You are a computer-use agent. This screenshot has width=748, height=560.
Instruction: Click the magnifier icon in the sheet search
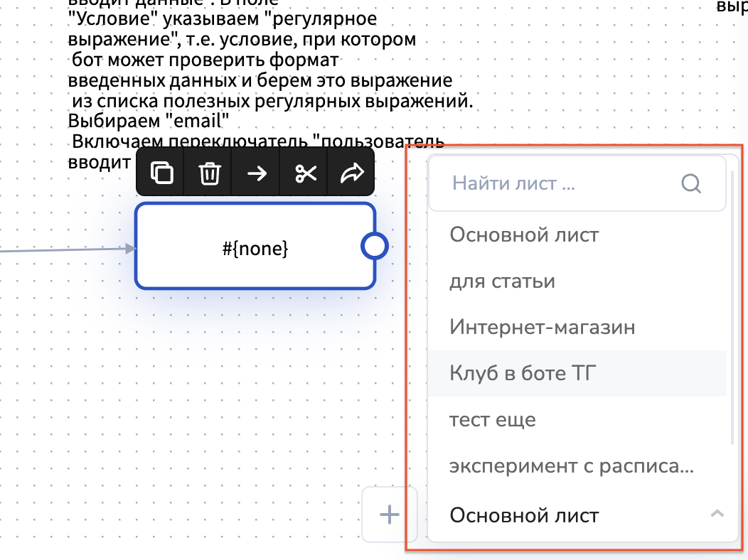point(691,184)
